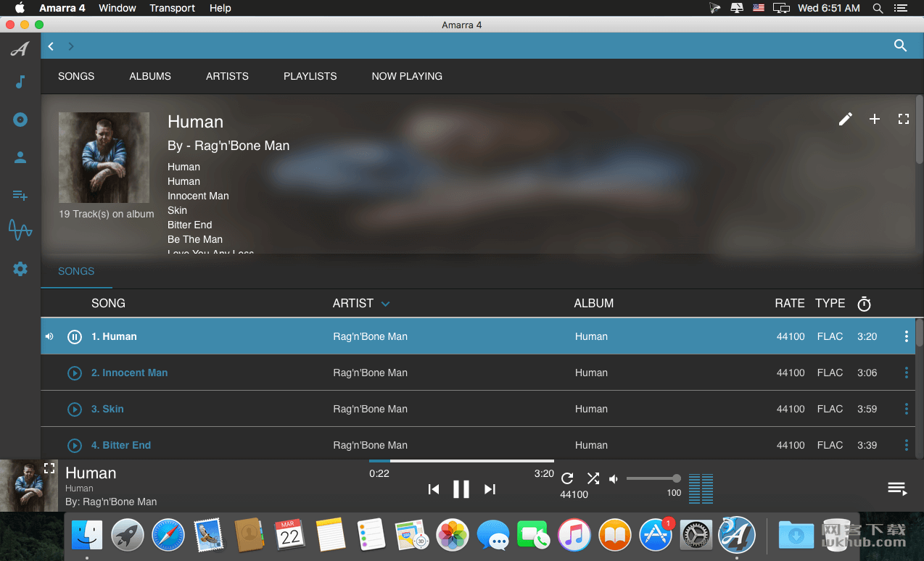Open Safari from the Dock

(x=168, y=536)
